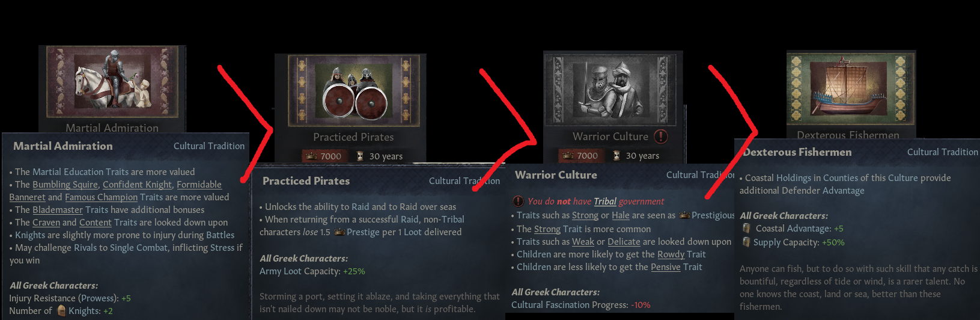The image size is (980, 320).
Task: Click the prestige cost icon under Warrior Culture
Action: click(568, 156)
